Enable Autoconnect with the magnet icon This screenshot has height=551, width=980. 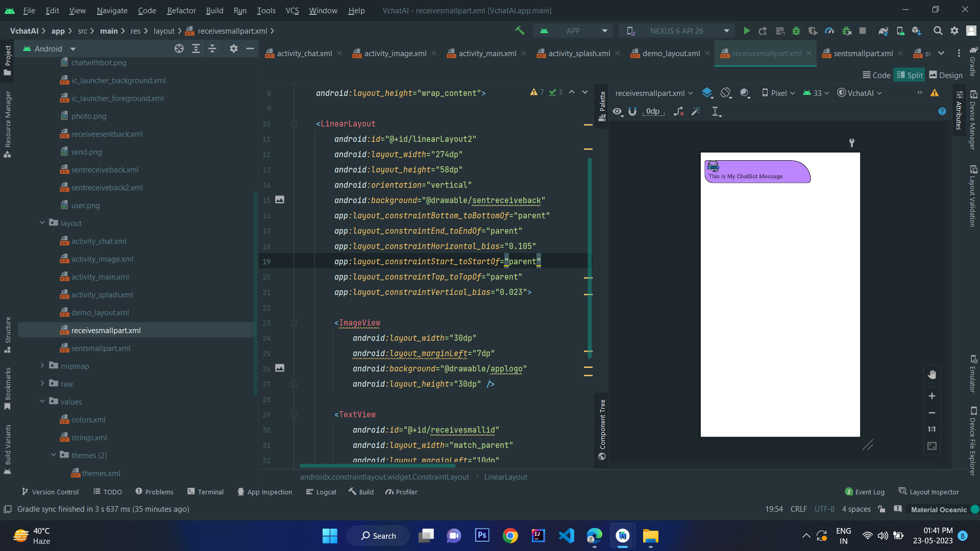[632, 111]
